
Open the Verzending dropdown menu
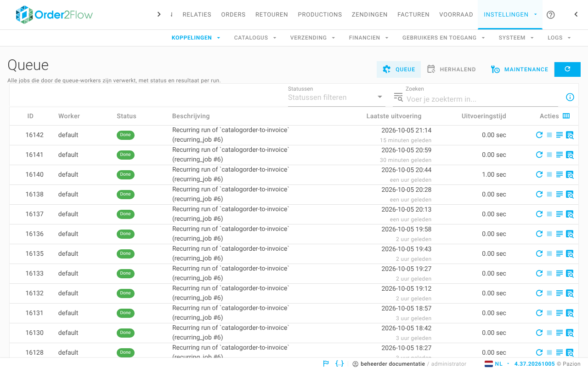tap(313, 38)
